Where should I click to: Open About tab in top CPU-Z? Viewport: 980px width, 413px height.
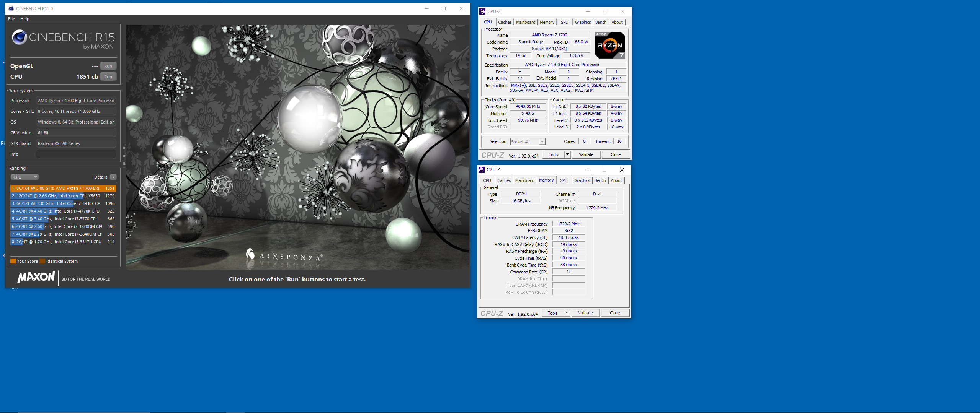pos(617,22)
